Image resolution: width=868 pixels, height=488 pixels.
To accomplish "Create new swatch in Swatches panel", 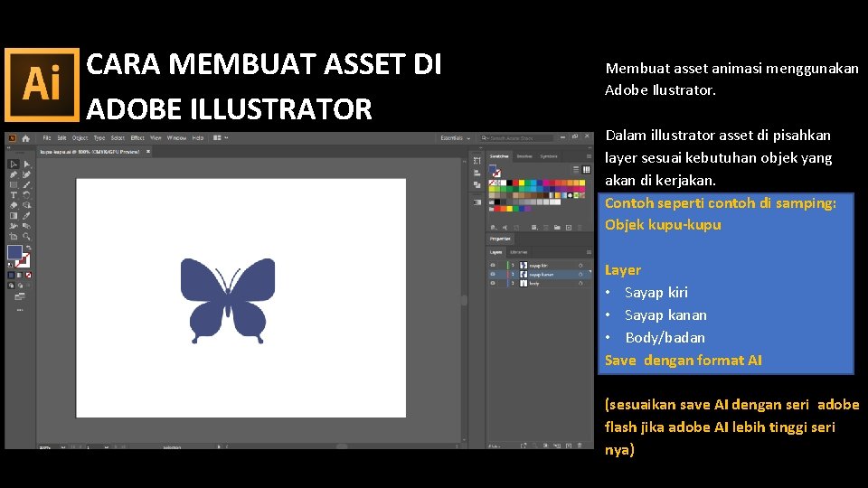I will [569, 228].
